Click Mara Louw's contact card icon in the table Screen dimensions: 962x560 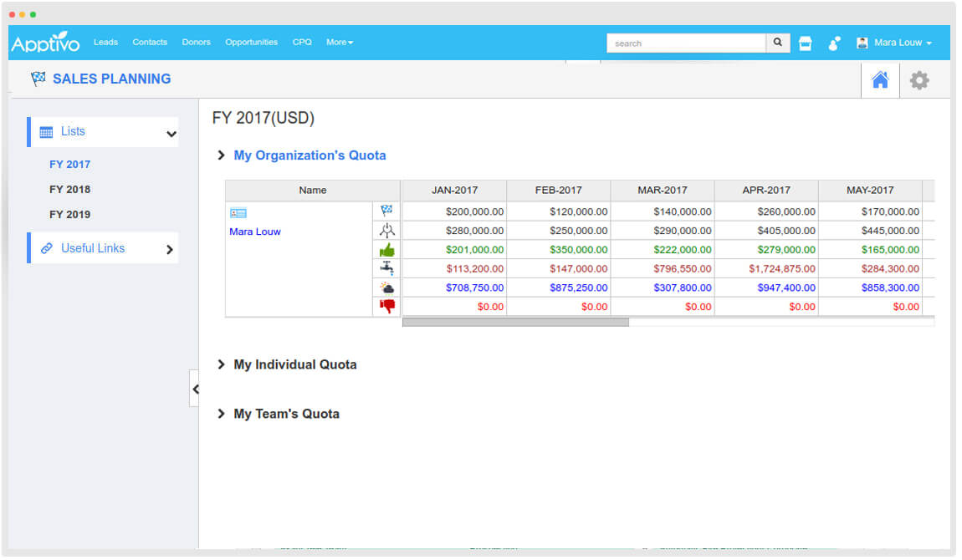click(239, 213)
